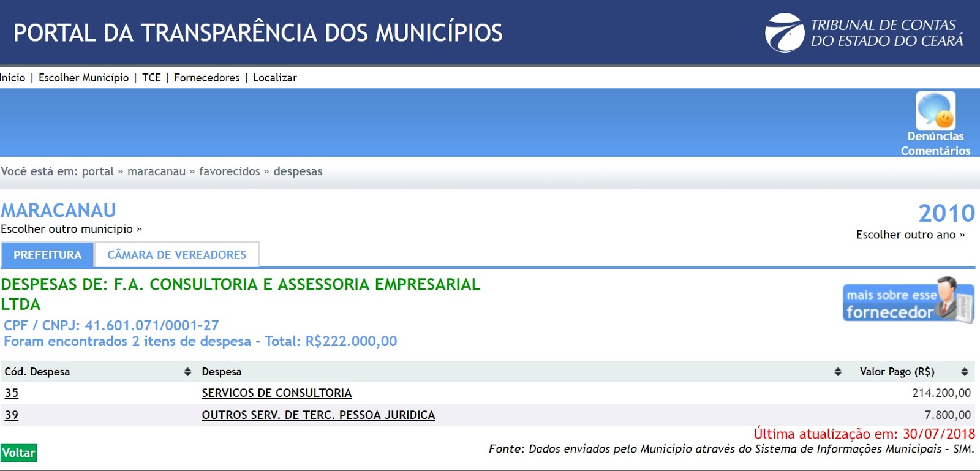
Task: Select the value 214.200,00
Action: tap(941, 393)
